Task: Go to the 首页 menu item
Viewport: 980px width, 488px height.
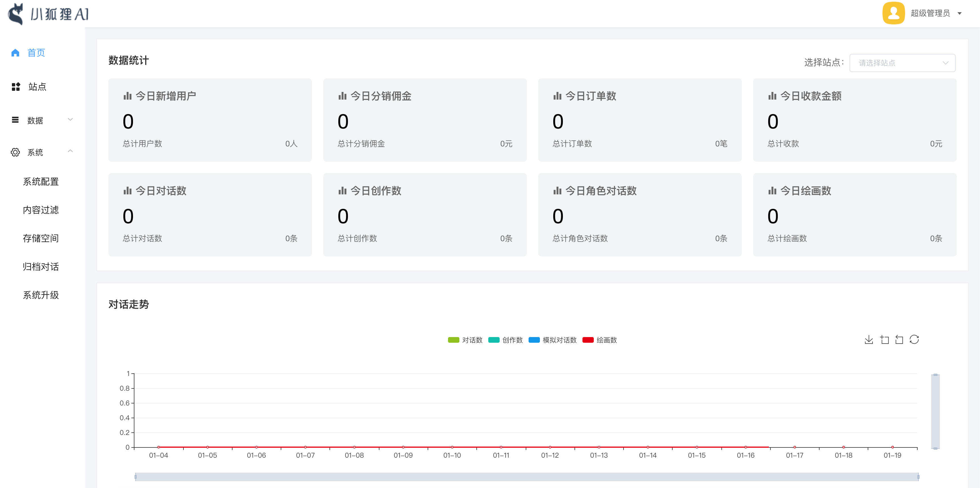Action: [x=36, y=52]
